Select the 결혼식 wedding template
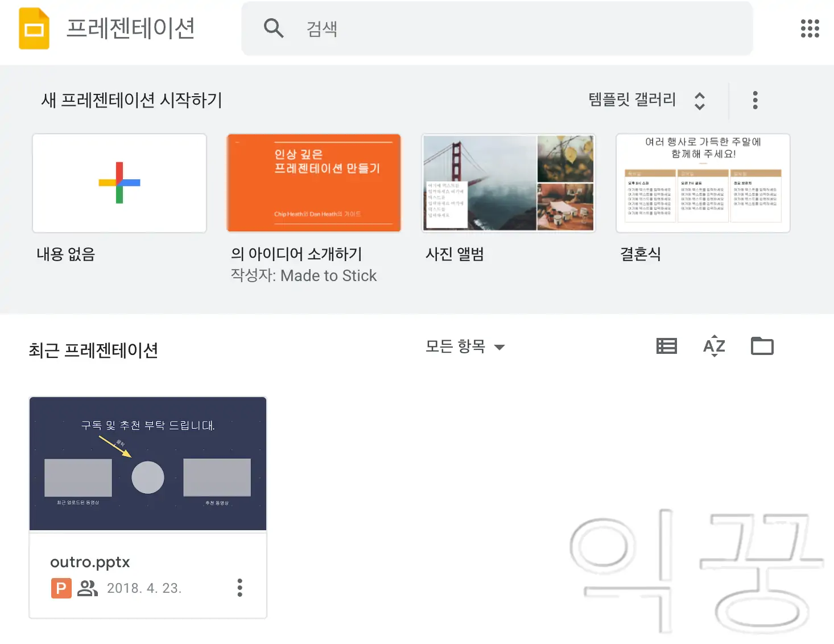834x644 pixels. coord(703,183)
